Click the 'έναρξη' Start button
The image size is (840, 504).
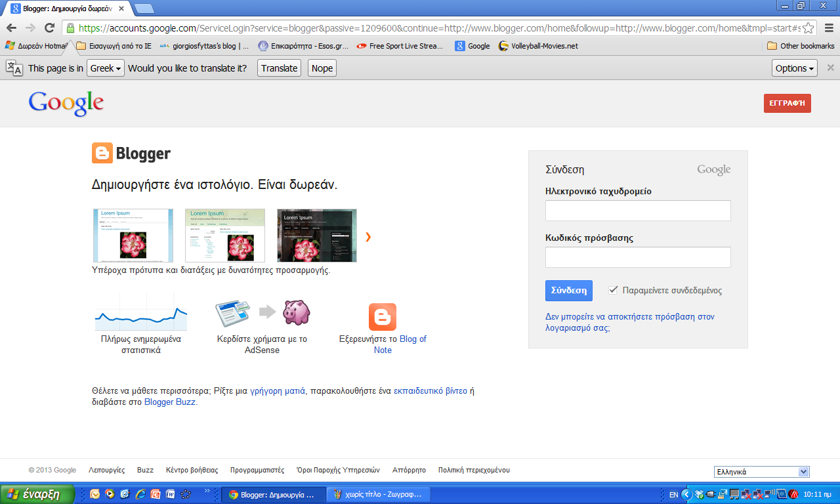coord(37,494)
